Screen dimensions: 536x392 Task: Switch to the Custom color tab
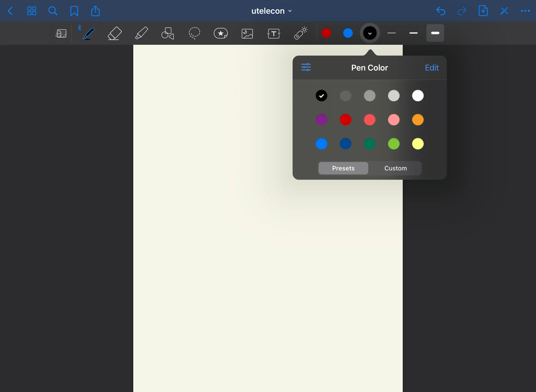tap(395, 168)
